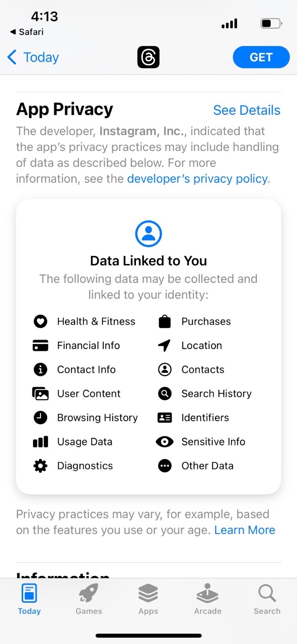Tap the Financial Info card icon
Screen dimensions: 297x644
pyautogui.click(x=40, y=346)
